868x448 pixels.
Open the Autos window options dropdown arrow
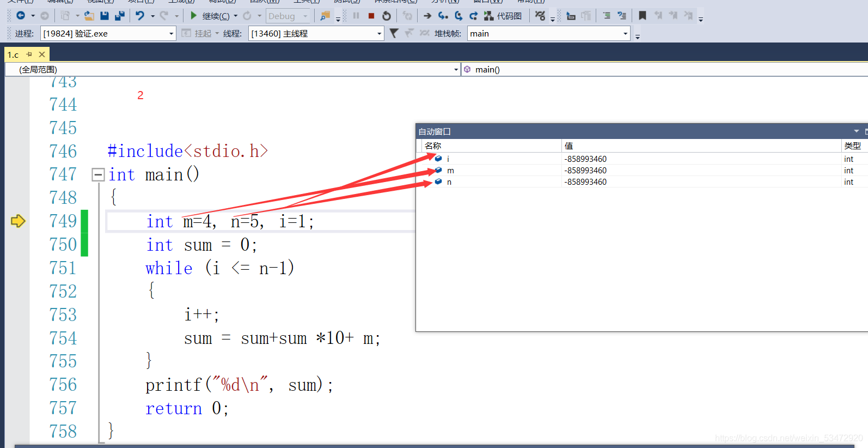[x=857, y=131]
